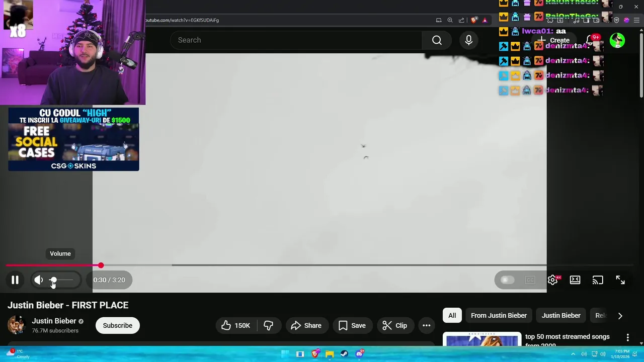Open Brave Shields lion icon

pyautogui.click(x=474, y=20)
